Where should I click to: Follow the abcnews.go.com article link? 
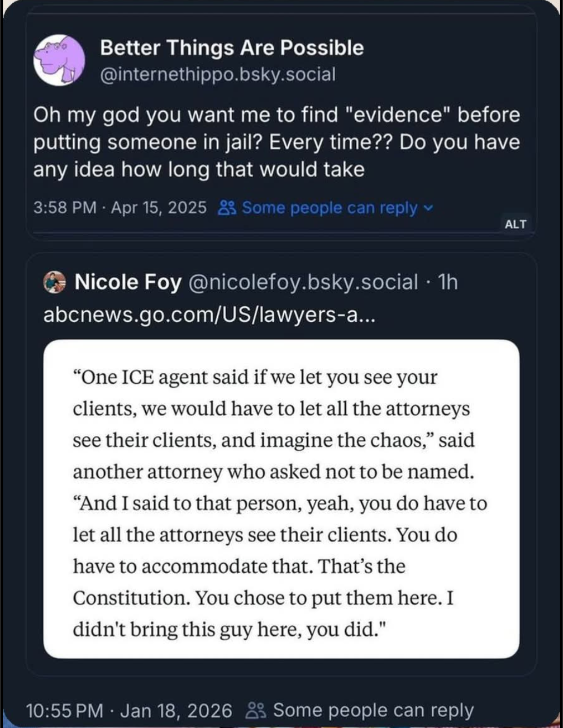tap(210, 315)
